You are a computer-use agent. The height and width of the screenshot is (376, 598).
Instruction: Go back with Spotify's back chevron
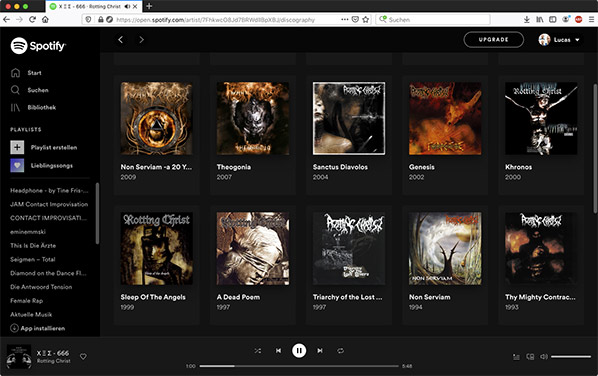(121, 39)
